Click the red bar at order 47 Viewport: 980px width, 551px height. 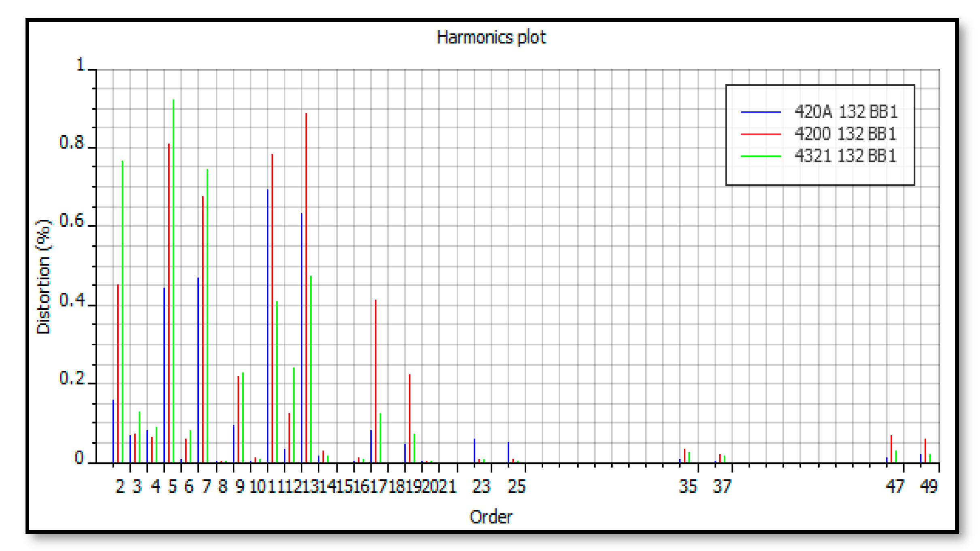[x=891, y=449]
